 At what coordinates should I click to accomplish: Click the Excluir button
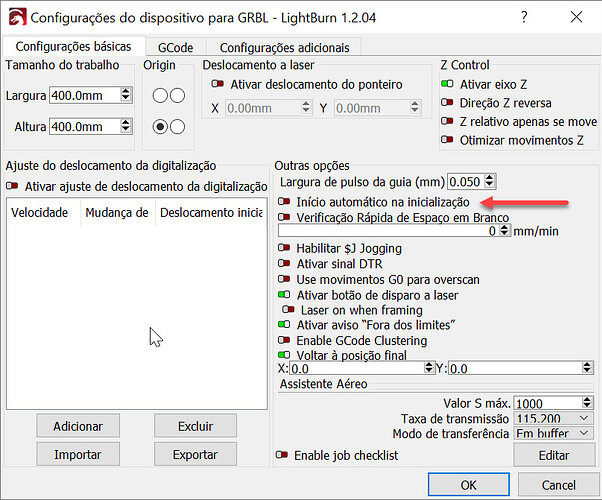[195, 426]
